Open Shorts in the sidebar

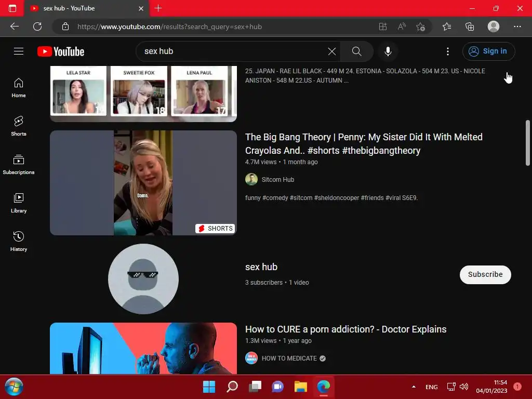pyautogui.click(x=19, y=126)
